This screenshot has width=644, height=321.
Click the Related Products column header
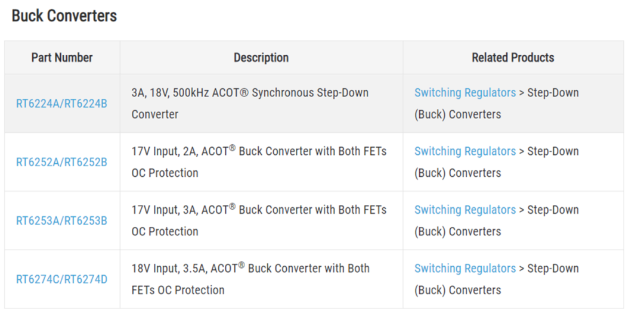tap(513, 58)
